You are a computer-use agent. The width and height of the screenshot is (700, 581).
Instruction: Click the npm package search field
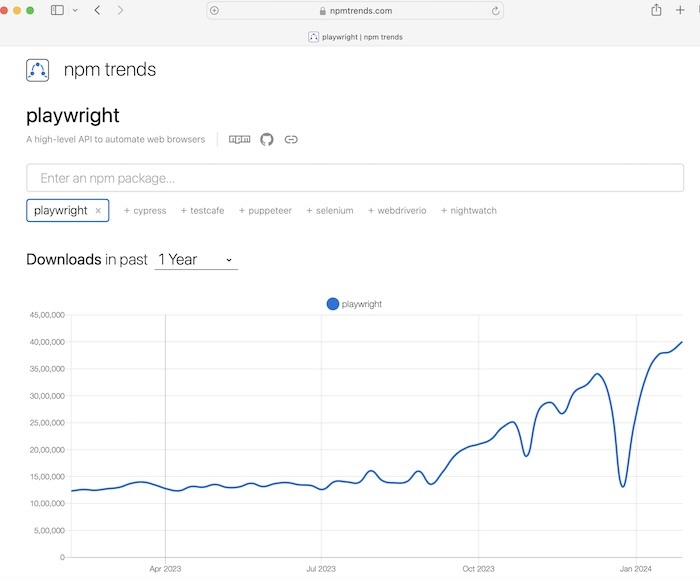pyautogui.click(x=355, y=178)
